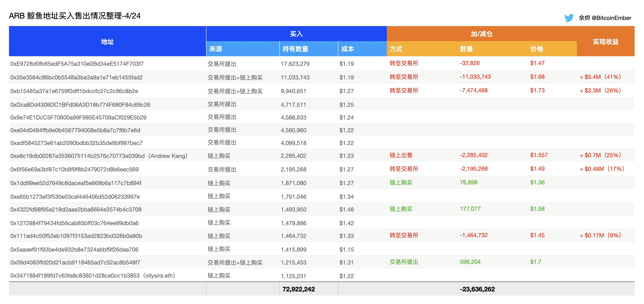Select the 持有数量 subheader

tap(295, 49)
